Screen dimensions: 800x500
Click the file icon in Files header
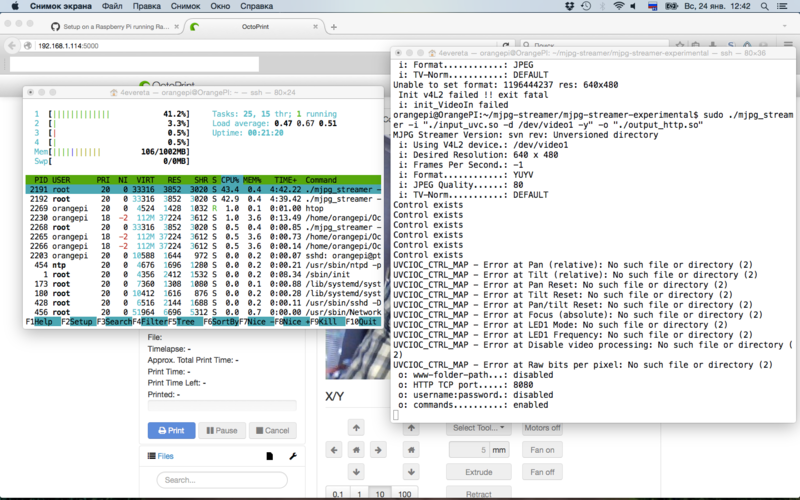[269, 456]
